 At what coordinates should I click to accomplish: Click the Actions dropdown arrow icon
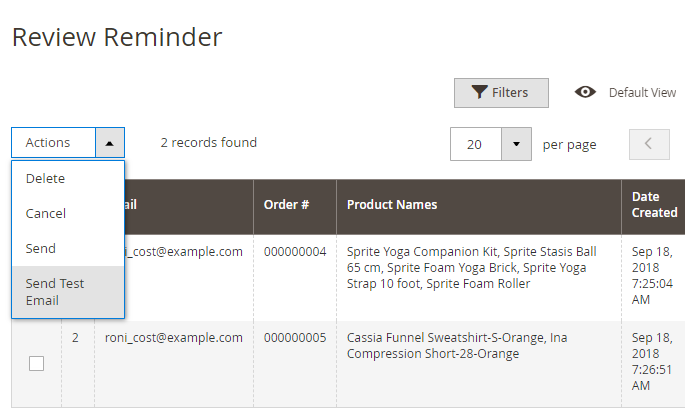tap(110, 143)
